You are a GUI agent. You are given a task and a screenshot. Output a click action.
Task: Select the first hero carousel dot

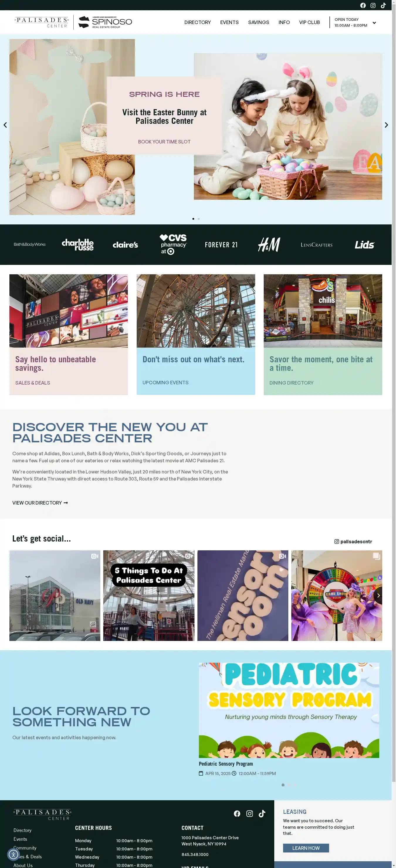193,219
